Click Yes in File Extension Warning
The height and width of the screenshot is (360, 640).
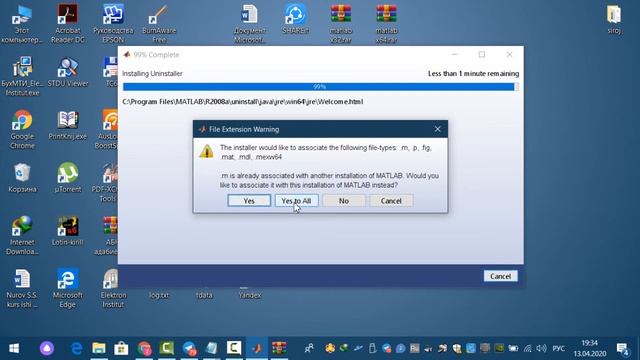coord(249,201)
